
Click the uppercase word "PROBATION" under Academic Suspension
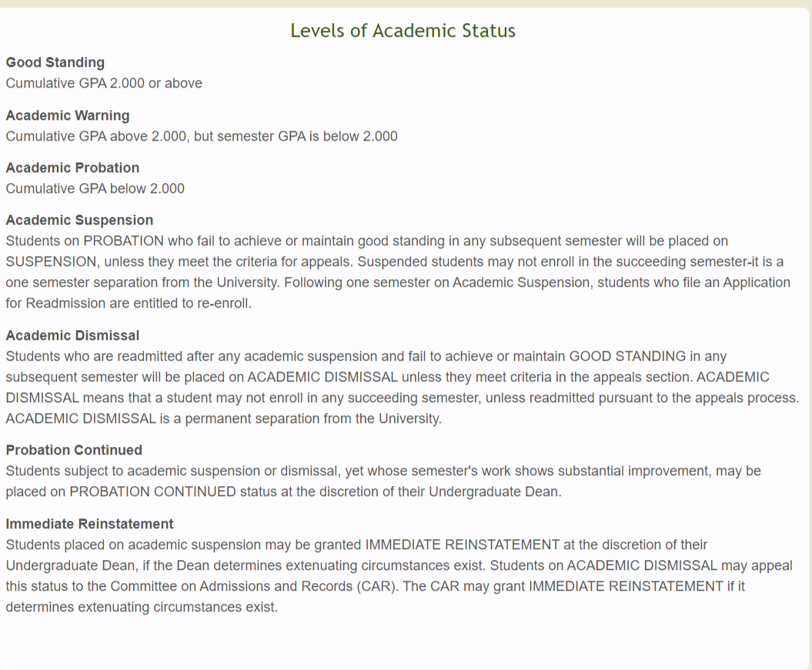124,241
